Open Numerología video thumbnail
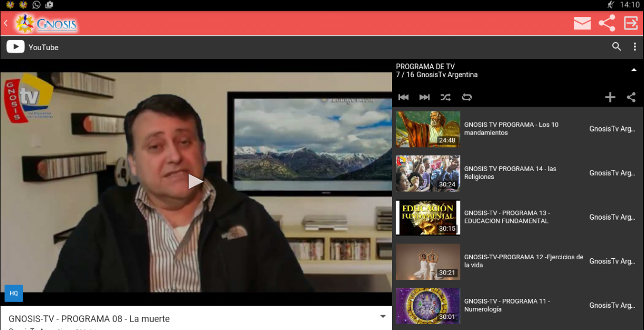The height and width of the screenshot is (330, 644). [428, 306]
